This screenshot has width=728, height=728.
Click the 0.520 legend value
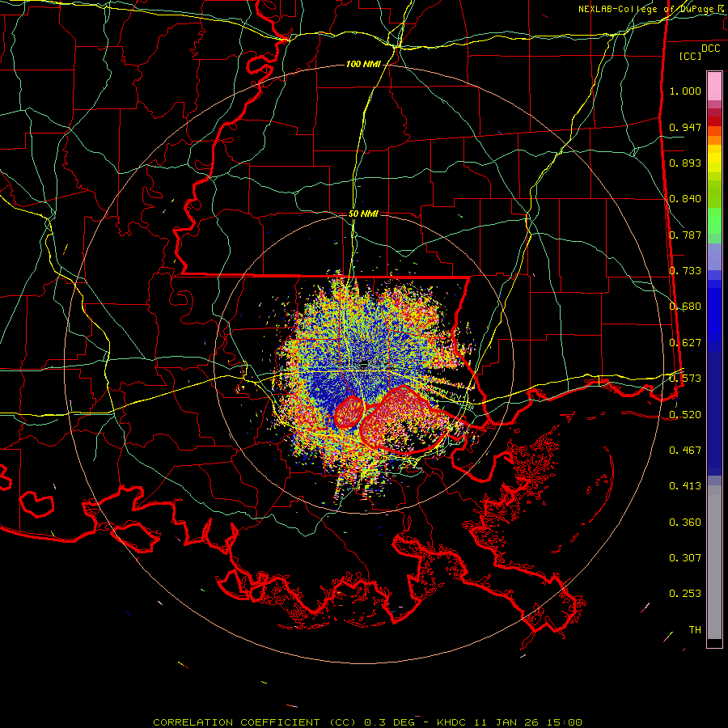click(685, 415)
